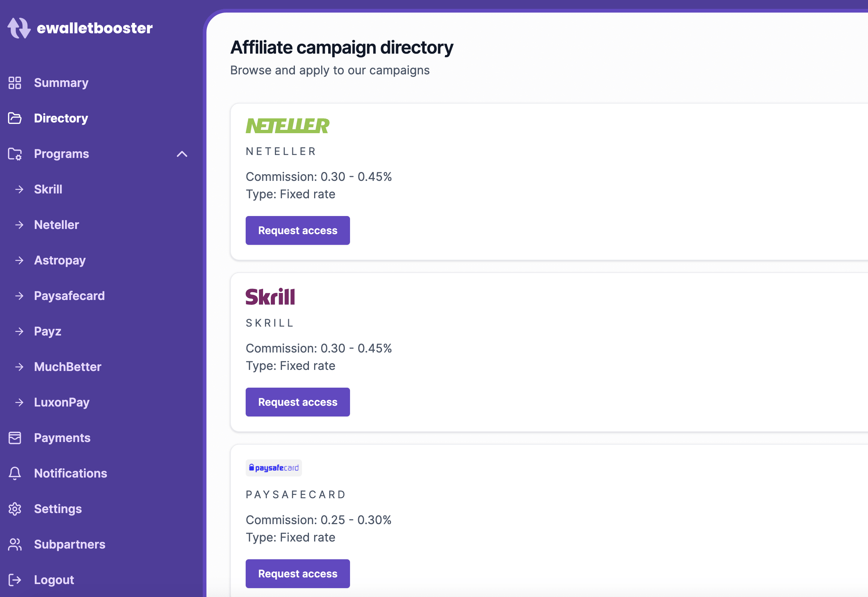Click the Subpartners icon in sidebar
Screen dimensions: 868x597
(x=15, y=544)
